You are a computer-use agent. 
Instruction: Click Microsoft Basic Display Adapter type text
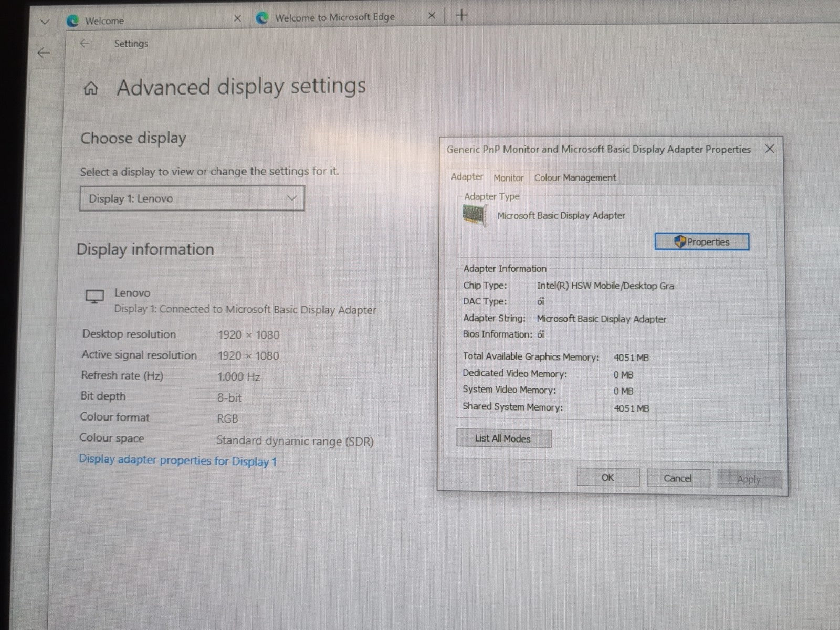561,215
